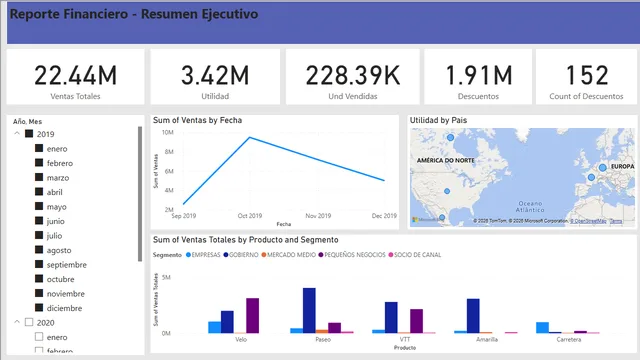Click the Canada bubble on the map
The image size is (640, 360).
click(x=450, y=138)
